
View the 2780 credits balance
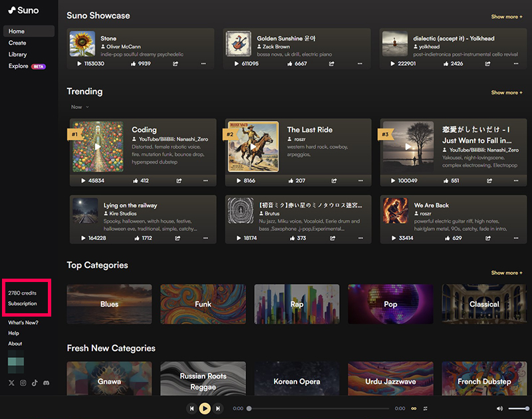[x=22, y=293]
